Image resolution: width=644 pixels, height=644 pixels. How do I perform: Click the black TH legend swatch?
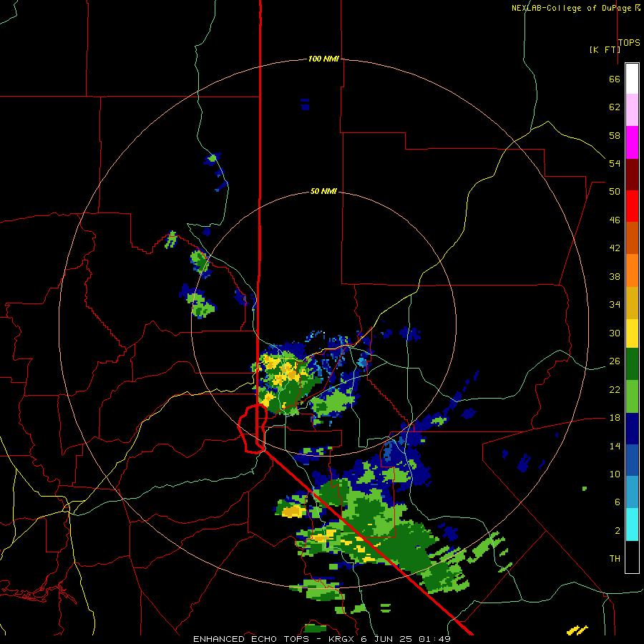(632, 557)
